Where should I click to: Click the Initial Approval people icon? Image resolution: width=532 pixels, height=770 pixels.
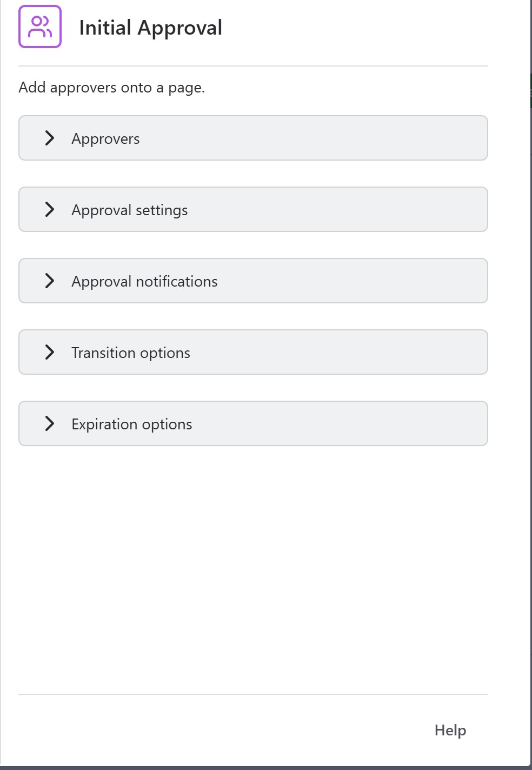click(x=39, y=26)
